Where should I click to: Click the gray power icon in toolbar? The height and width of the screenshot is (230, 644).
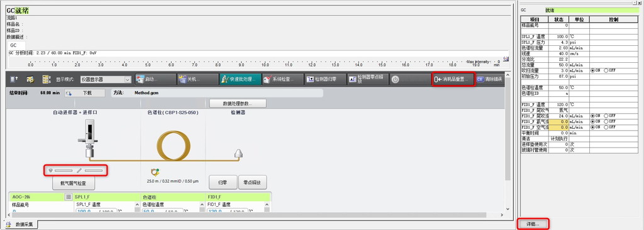pyautogui.click(x=395, y=79)
